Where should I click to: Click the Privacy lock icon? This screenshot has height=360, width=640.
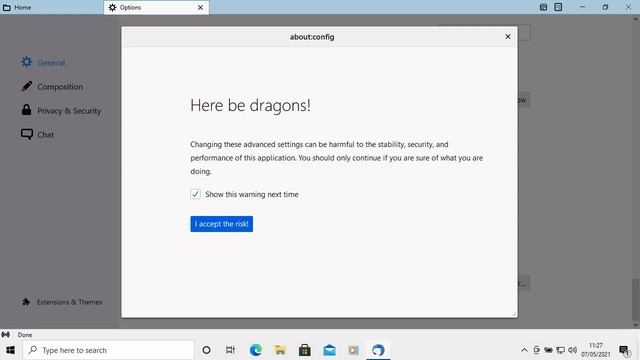pyautogui.click(x=27, y=110)
